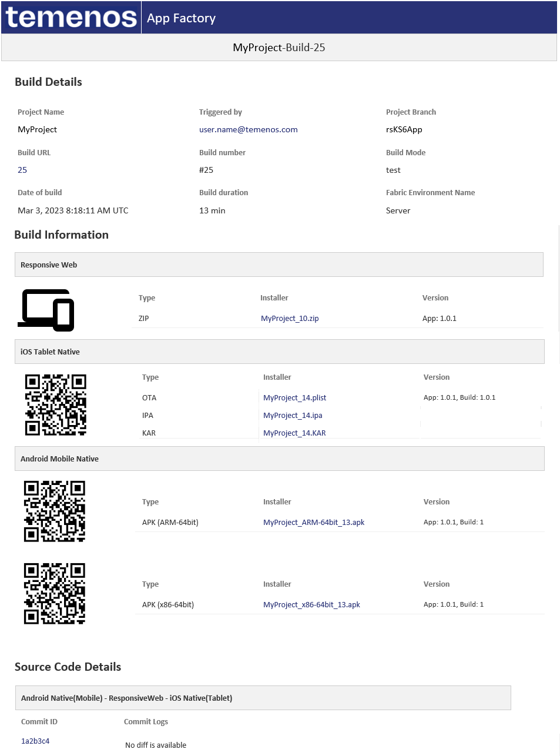This screenshot has height=756, width=560.
Task: Click the iOS Tablet Native section header
Action: (x=279, y=352)
